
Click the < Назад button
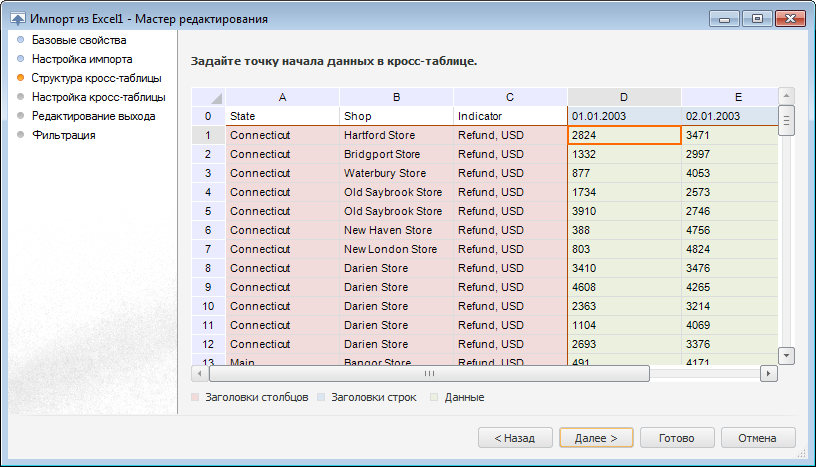[x=515, y=438]
